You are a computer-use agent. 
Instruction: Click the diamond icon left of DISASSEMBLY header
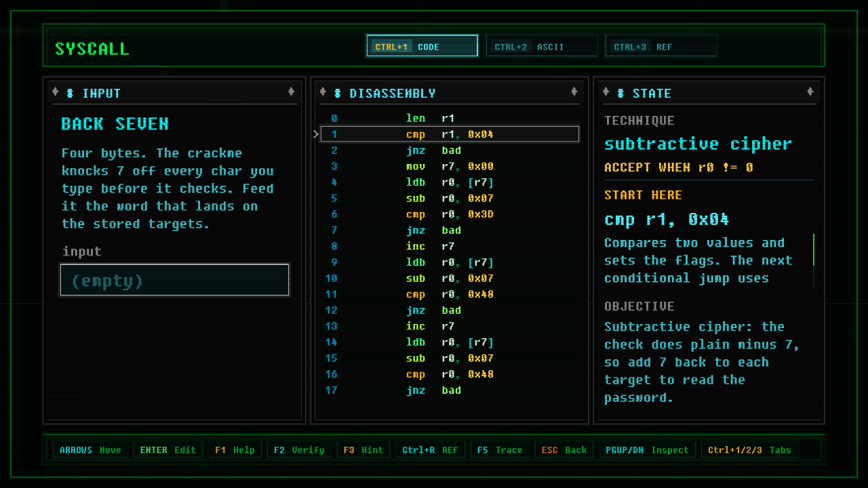323,92
